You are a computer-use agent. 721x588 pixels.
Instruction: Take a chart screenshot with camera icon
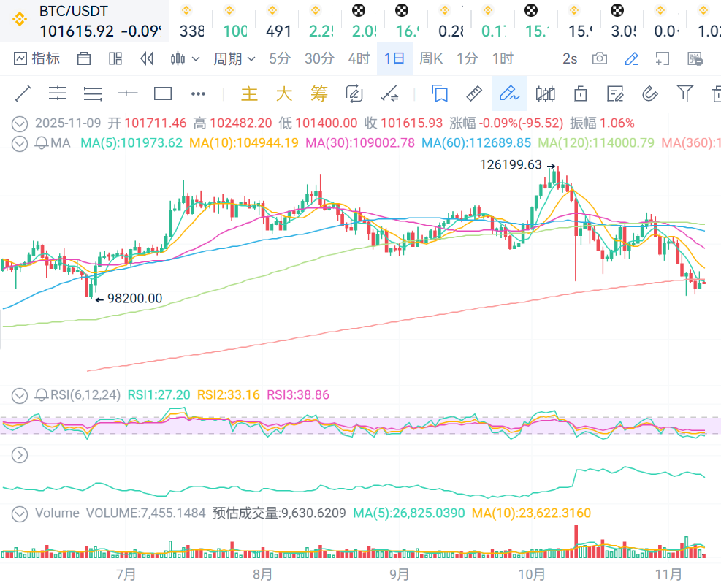[x=600, y=58]
